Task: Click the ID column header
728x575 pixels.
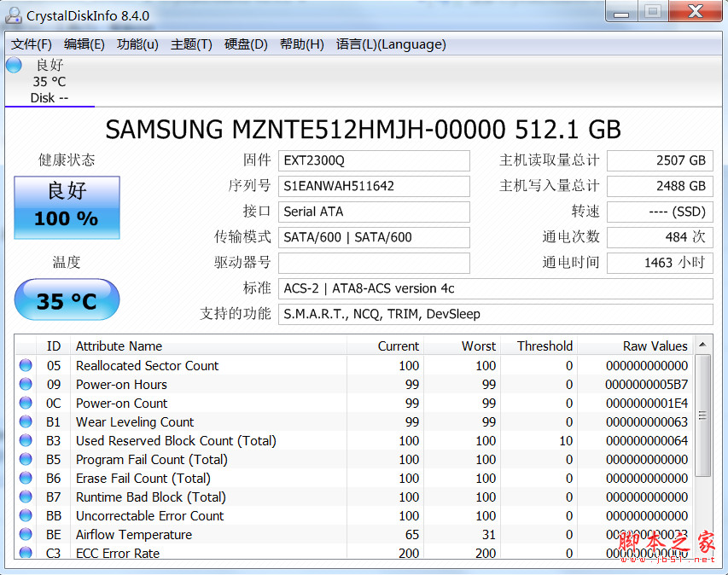Action: coord(54,346)
